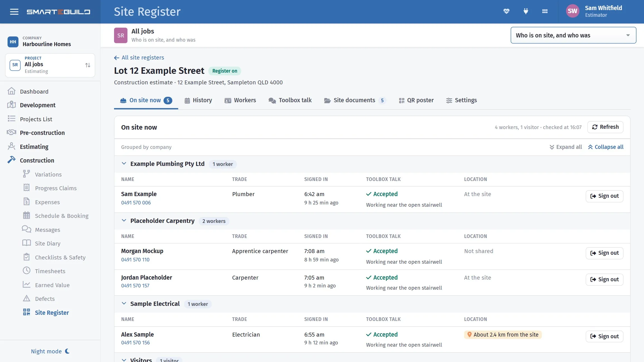Screen dimensions: 644x362
Task: Switch to the History tab
Action: pyautogui.click(x=198, y=100)
